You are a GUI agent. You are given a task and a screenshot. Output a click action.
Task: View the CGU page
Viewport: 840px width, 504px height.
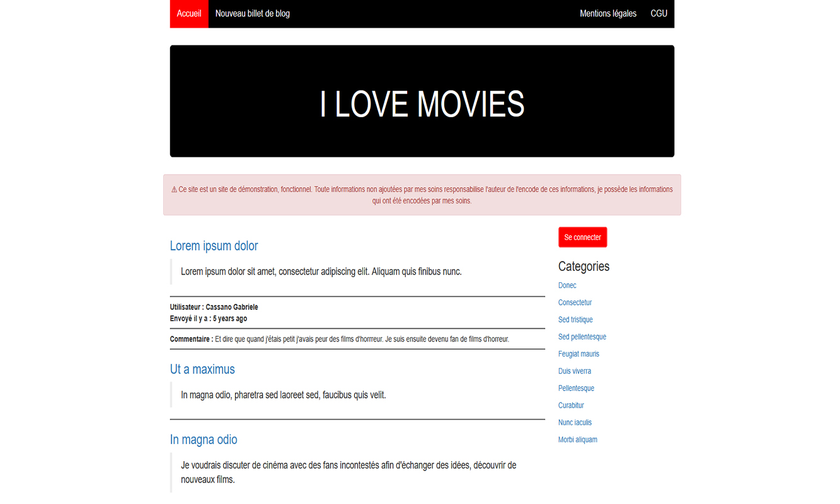658,13
